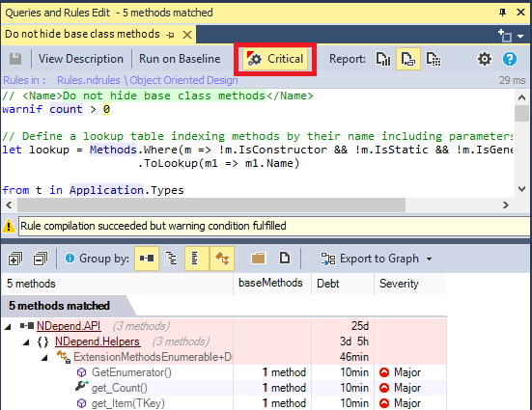Click the Collapse All results icon

click(x=41, y=259)
